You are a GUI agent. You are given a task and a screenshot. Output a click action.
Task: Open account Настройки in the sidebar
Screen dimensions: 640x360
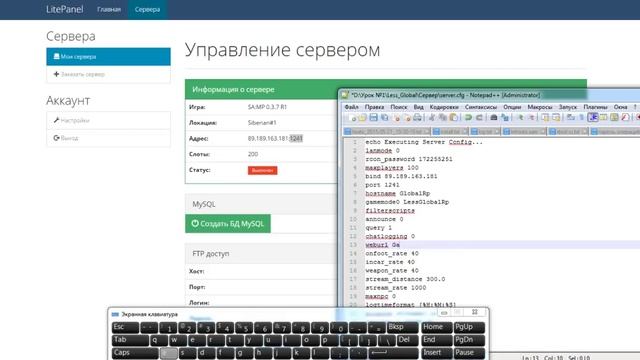click(x=108, y=120)
